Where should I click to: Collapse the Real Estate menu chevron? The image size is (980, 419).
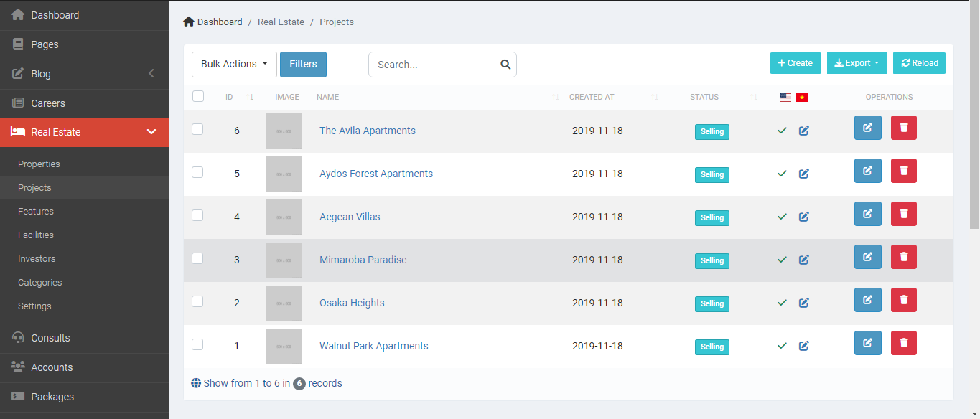click(151, 132)
